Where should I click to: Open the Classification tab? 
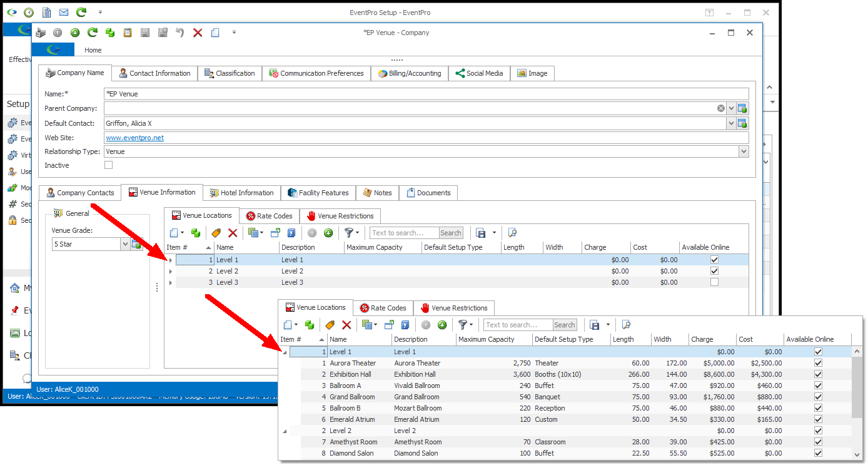click(x=230, y=73)
